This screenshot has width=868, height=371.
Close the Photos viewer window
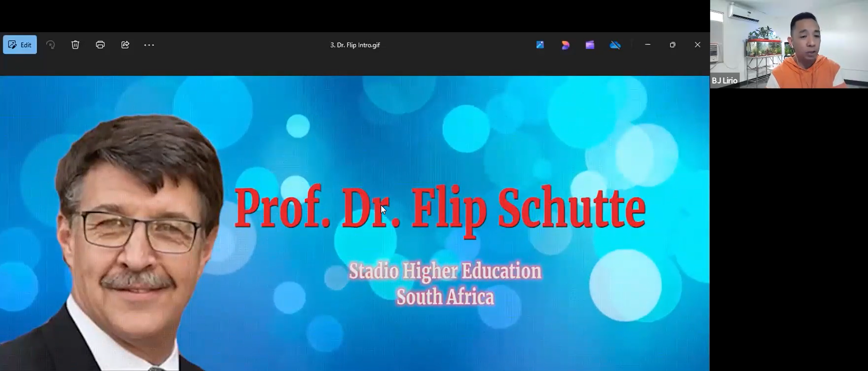pyautogui.click(x=698, y=45)
